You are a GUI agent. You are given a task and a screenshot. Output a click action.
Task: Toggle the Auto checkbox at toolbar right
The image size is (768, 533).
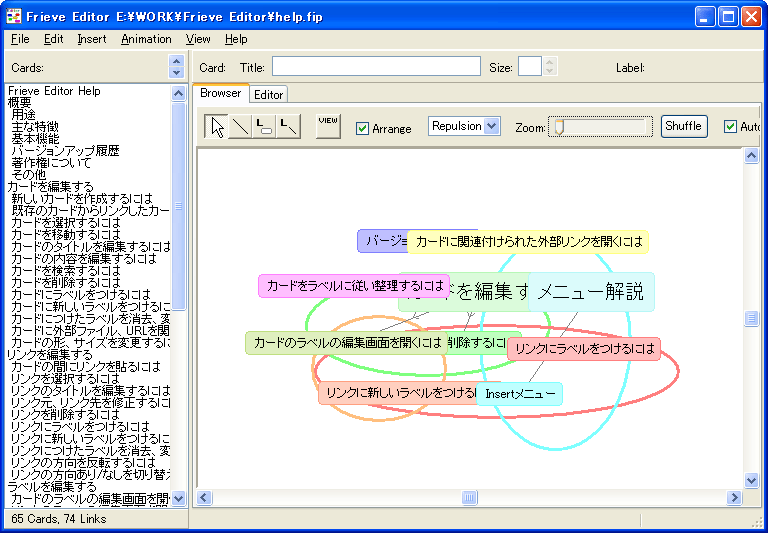tap(730, 126)
